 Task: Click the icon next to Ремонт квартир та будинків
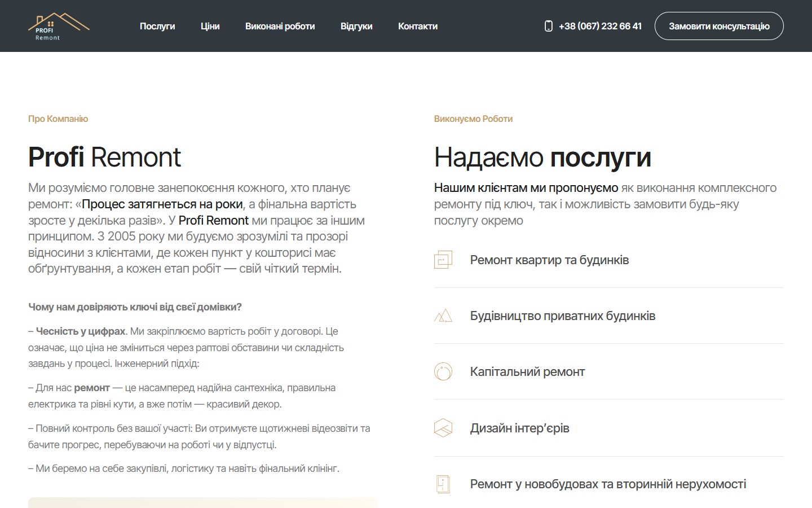coord(443,260)
